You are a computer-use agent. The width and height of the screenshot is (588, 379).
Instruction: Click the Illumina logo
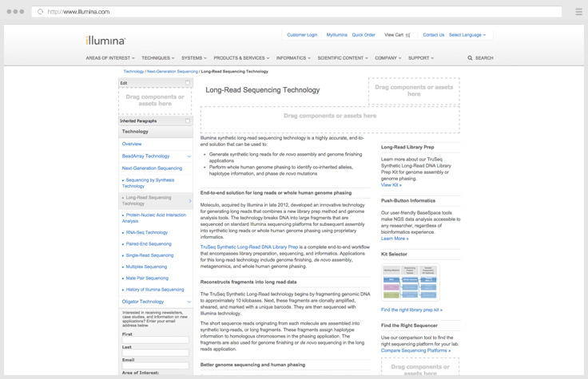(105, 40)
